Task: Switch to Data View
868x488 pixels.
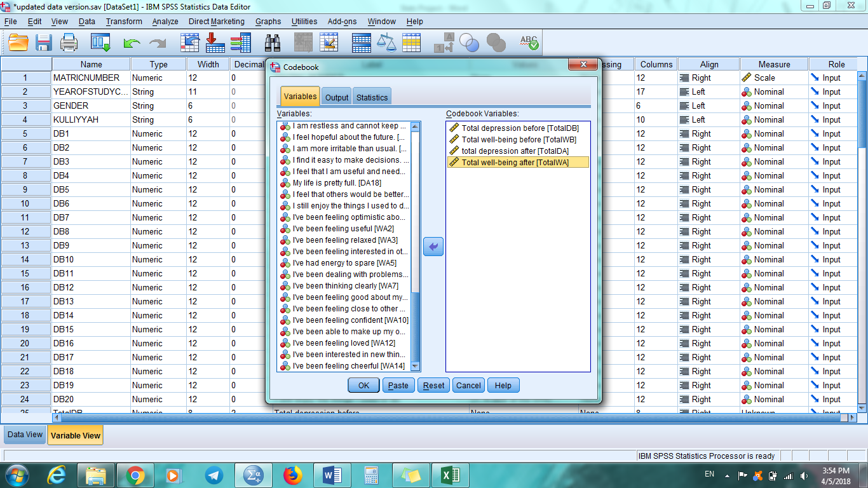Action: coord(24,435)
